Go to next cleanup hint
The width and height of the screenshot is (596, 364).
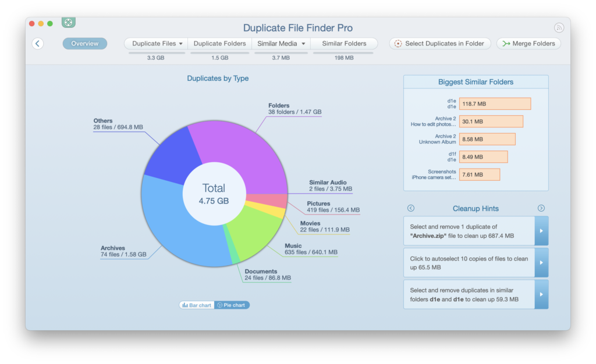541,208
